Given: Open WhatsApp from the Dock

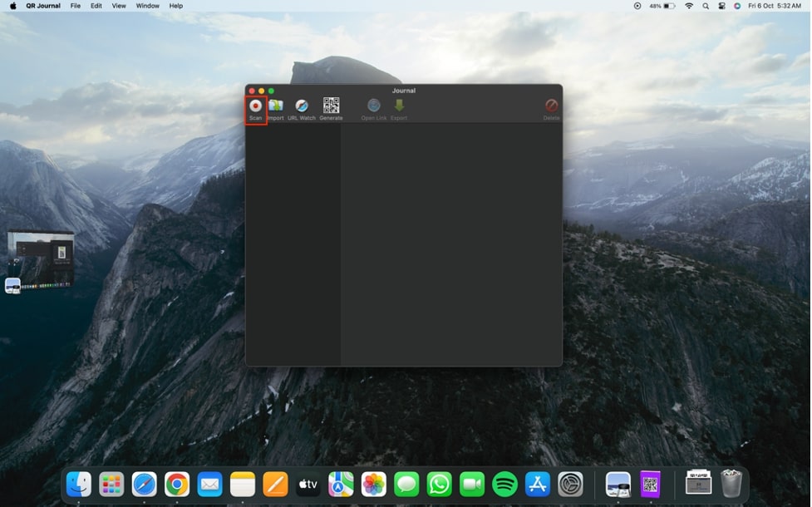Looking at the screenshot, I should pyautogui.click(x=439, y=484).
